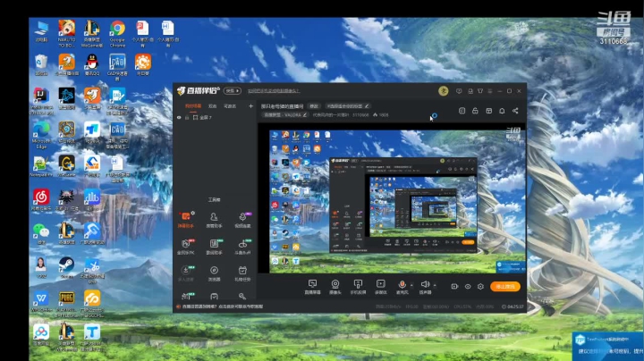This screenshot has width=644, height=361.
Task: Switch to the third scene tab
Action: (230, 106)
